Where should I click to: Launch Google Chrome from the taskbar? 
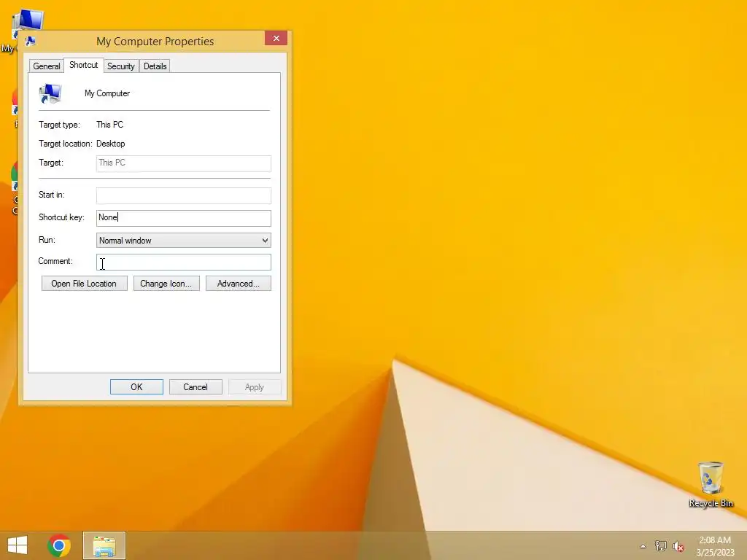click(59, 545)
